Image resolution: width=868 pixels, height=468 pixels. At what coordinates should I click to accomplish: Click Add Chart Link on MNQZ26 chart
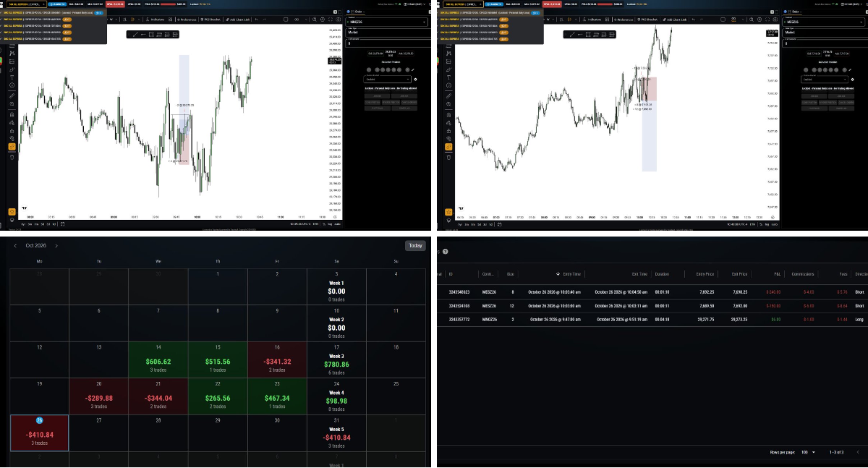[x=238, y=20]
